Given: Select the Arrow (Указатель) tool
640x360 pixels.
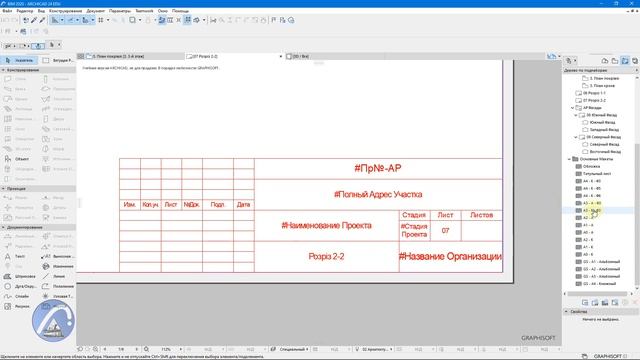Looking at the screenshot, I should [x=19, y=60].
